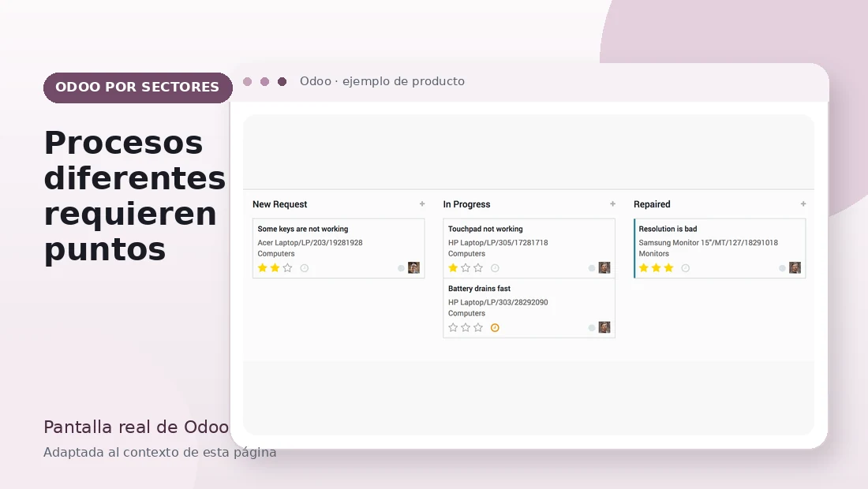Click user avatar on Resolution is bad card
Screen dimensions: 868x489
point(795,267)
